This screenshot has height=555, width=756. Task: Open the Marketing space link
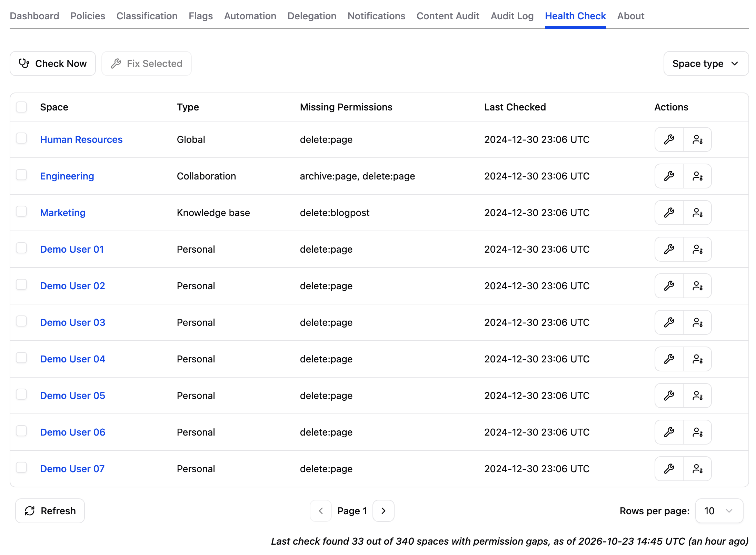point(63,213)
